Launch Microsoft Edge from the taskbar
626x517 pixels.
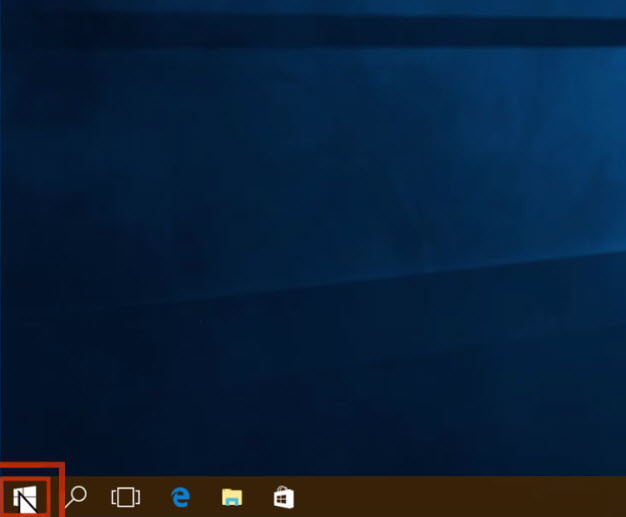pyautogui.click(x=181, y=496)
